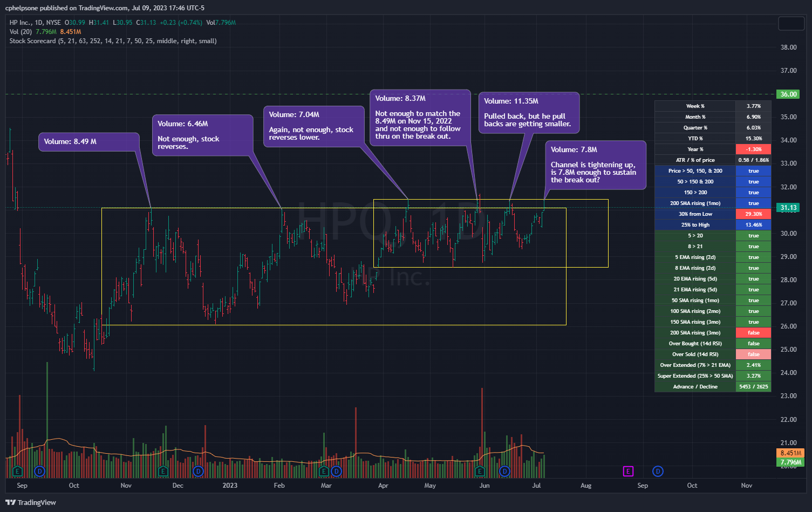
Task: Click the '8 > 21' scorecard row
Action: [713, 247]
